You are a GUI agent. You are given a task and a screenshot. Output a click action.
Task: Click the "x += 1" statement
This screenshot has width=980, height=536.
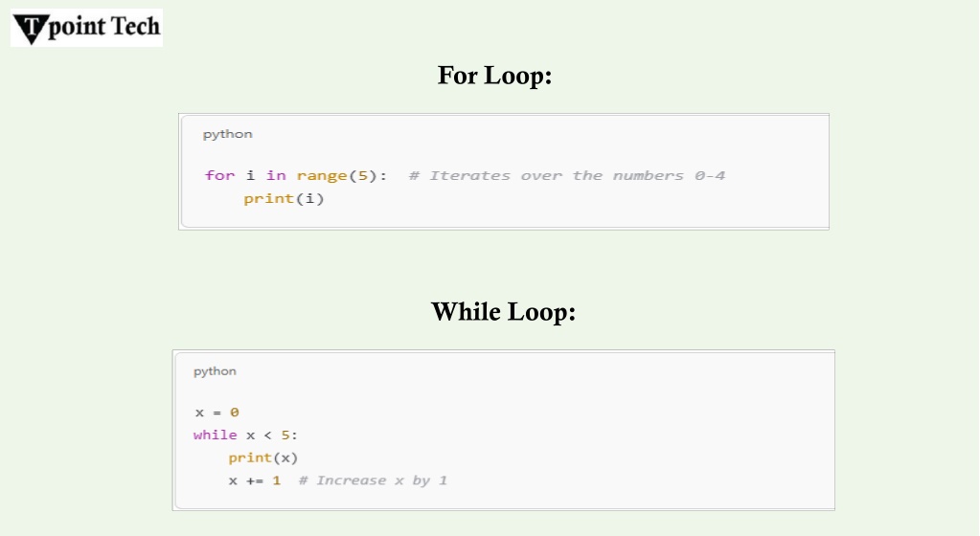pos(255,480)
